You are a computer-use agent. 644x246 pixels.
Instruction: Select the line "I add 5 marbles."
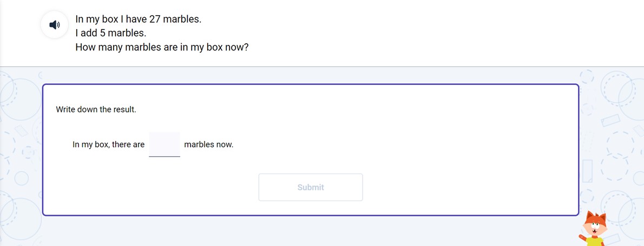click(x=111, y=33)
